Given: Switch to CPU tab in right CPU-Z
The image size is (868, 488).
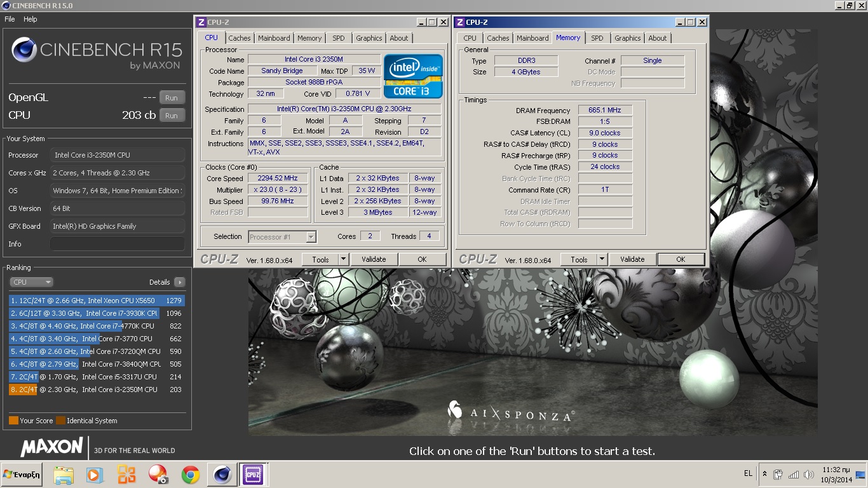Looking at the screenshot, I should coord(470,38).
